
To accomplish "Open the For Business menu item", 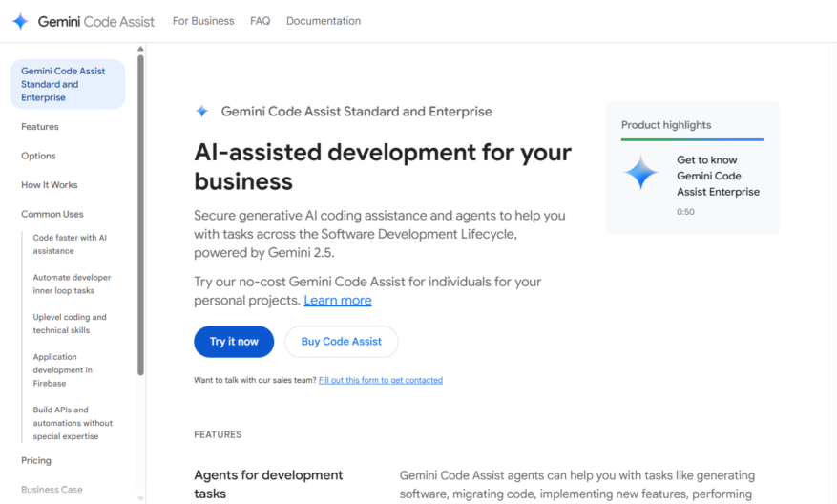I will 203,21.
